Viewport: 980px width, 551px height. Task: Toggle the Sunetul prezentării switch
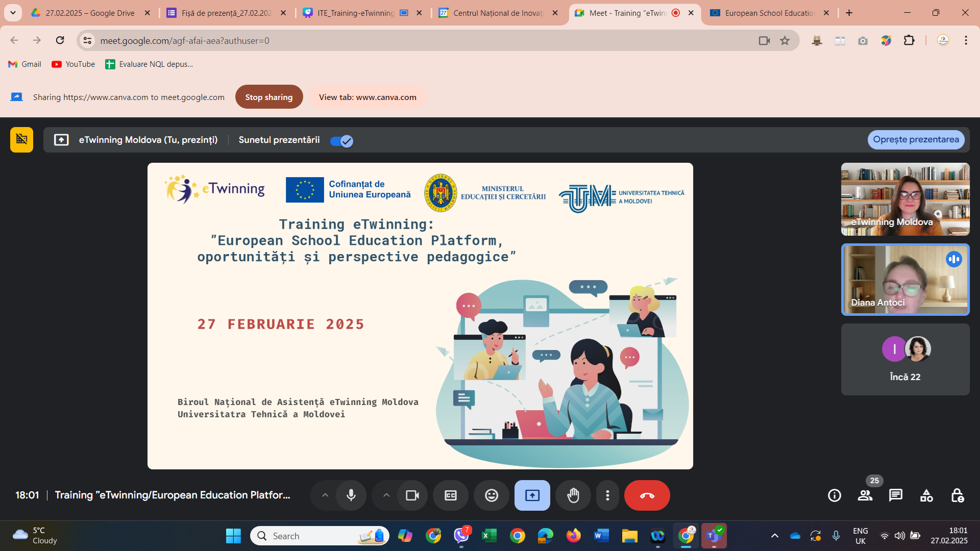(341, 141)
